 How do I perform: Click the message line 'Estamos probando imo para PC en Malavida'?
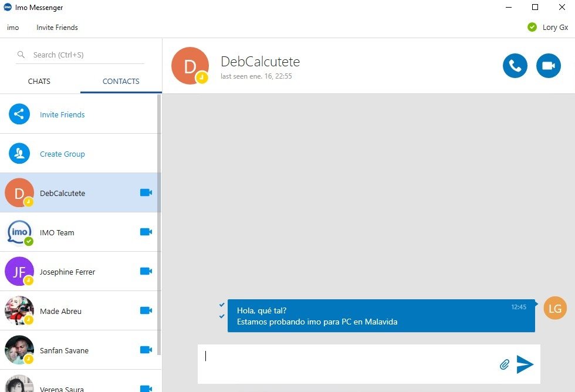pyautogui.click(x=317, y=322)
